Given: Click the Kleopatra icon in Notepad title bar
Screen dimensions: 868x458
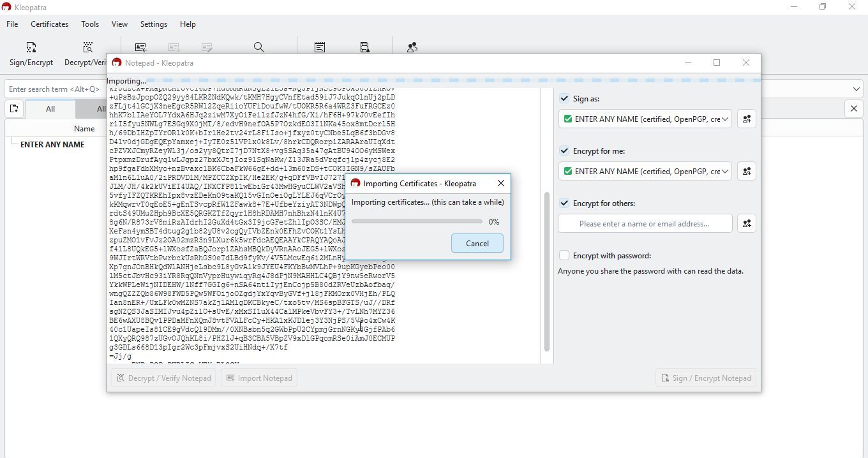Looking at the screenshot, I should pyautogui.click(x=116, y=63).
